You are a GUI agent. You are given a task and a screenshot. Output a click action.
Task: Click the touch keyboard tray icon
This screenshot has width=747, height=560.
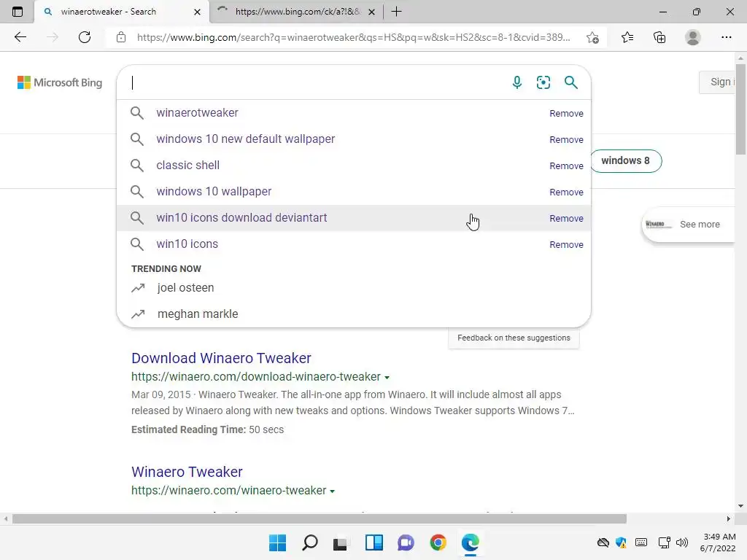(641, 542)
